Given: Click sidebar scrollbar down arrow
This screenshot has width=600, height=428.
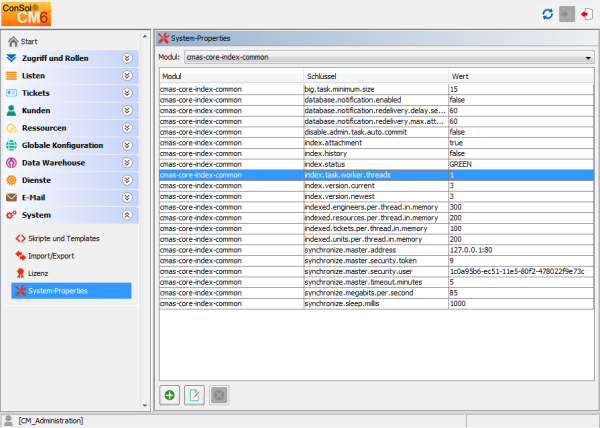Looking at the screenshot, I should [x=145, y=405].
